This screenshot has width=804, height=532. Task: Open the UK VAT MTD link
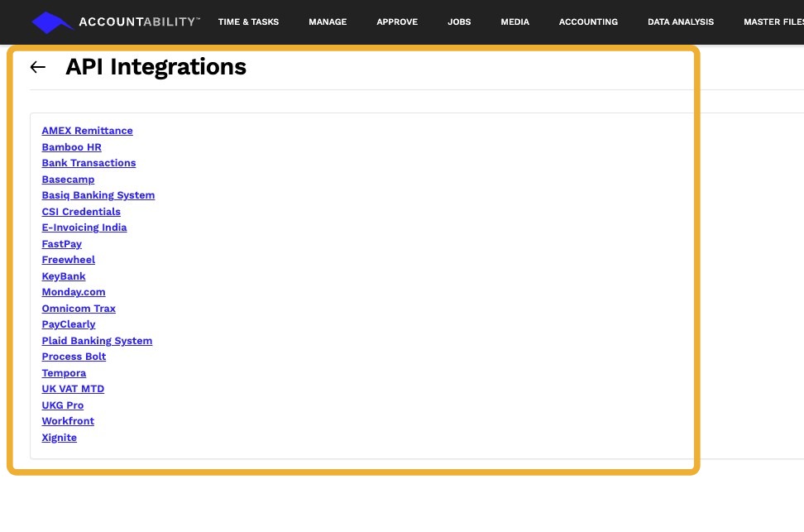[x=73, y=390]
